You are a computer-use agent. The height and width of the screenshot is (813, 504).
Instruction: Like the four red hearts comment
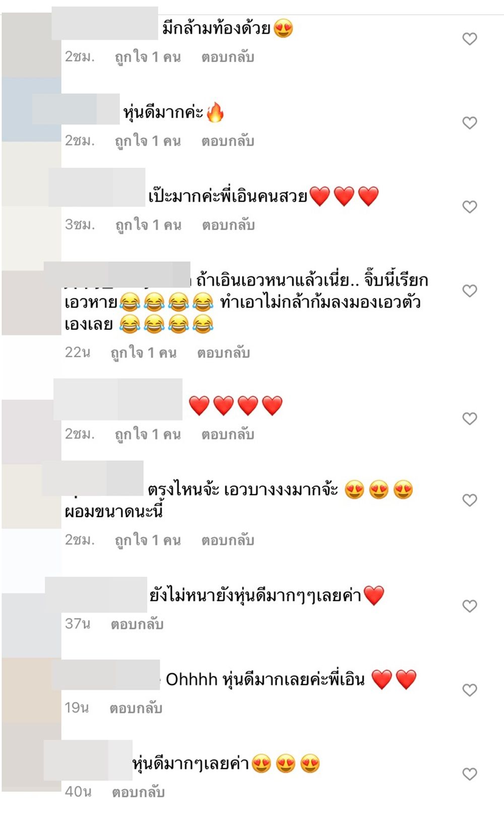(x=470, y=418)
